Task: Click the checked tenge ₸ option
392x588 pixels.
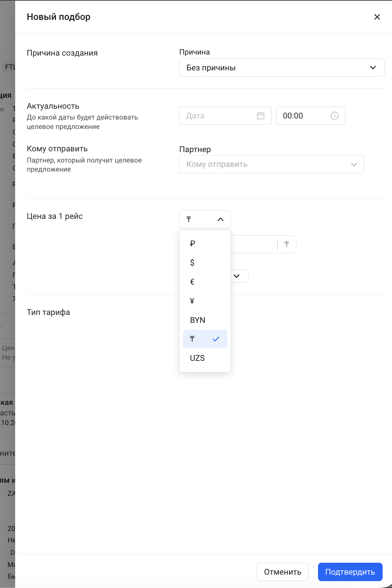Action: pyautogui.click(x=205, y=339)
